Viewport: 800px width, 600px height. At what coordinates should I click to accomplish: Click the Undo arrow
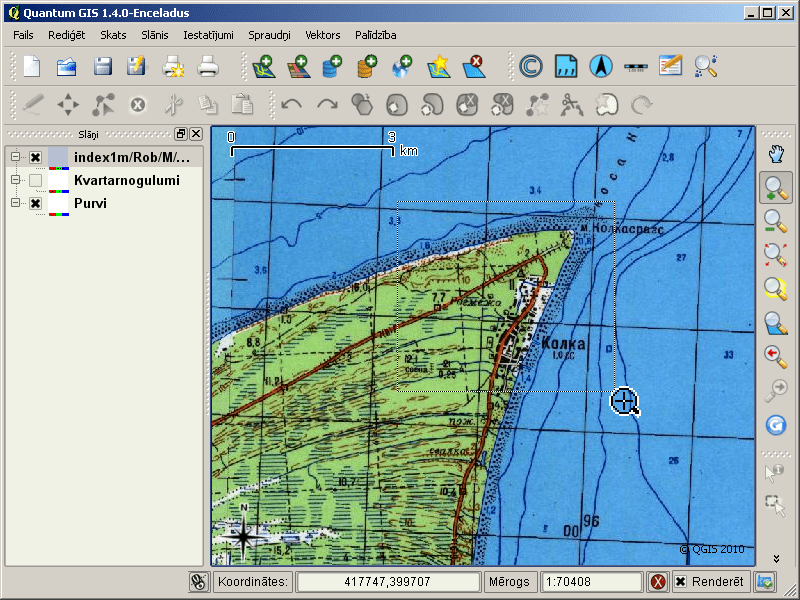pyautogui.click(x=291, y=105)
